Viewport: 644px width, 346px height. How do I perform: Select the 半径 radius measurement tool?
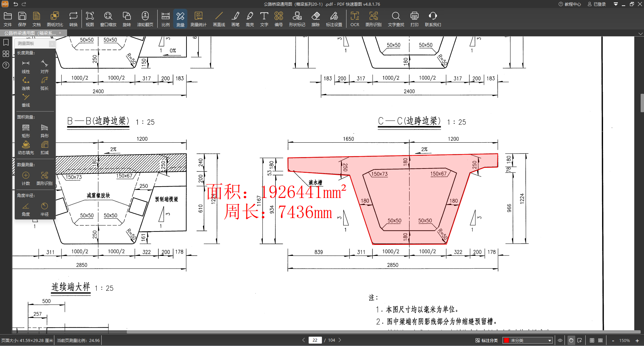44,209
